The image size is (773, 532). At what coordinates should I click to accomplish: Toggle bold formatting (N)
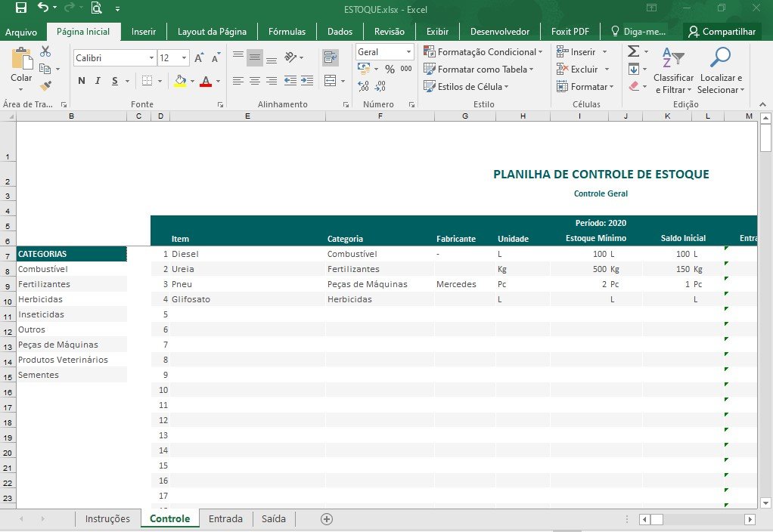[82, 81]
